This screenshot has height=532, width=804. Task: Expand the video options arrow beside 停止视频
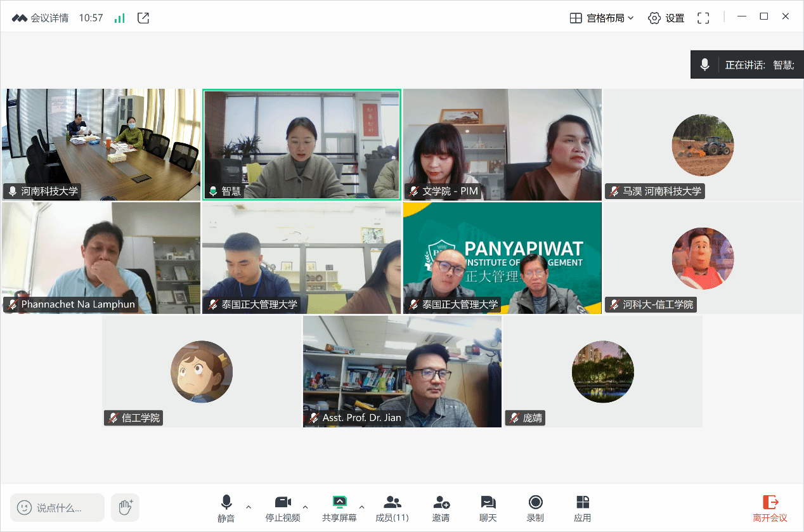[306, 507]
